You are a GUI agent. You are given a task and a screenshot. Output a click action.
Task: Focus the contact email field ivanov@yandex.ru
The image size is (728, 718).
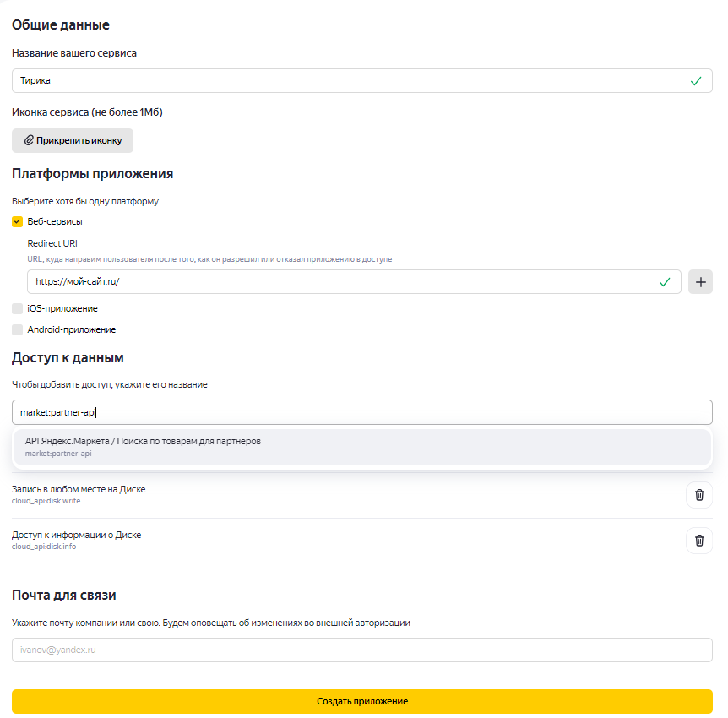click(x=362, y=650)
